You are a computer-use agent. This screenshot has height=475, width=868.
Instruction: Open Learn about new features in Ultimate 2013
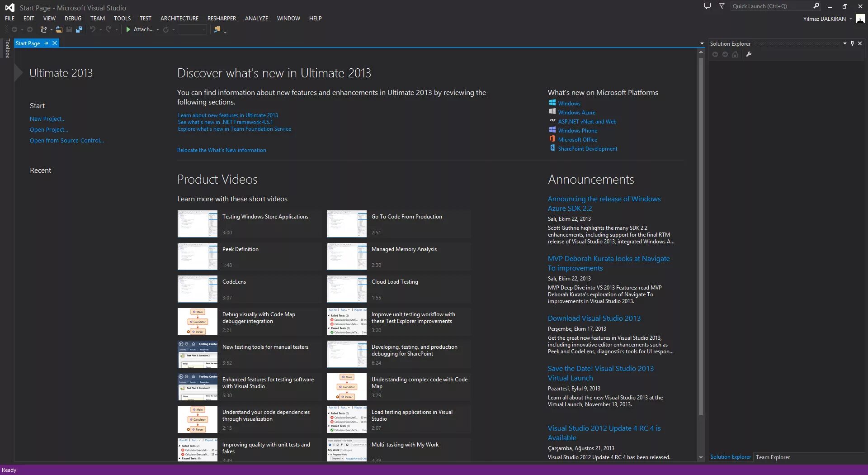(x=228, y=115)
